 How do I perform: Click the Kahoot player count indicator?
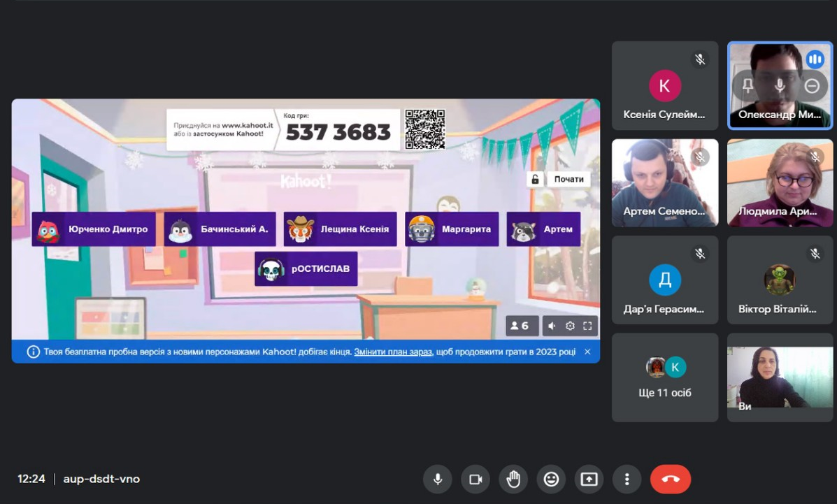coord(521,326)
